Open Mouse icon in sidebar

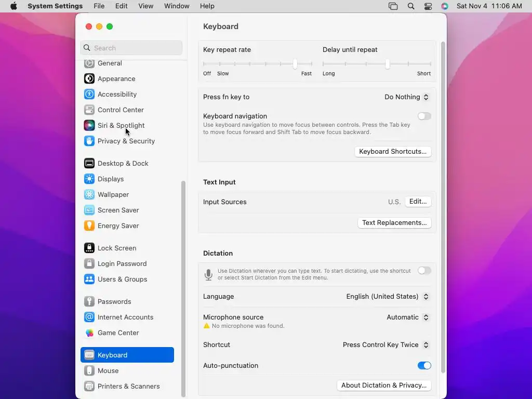tap(89, 371)
